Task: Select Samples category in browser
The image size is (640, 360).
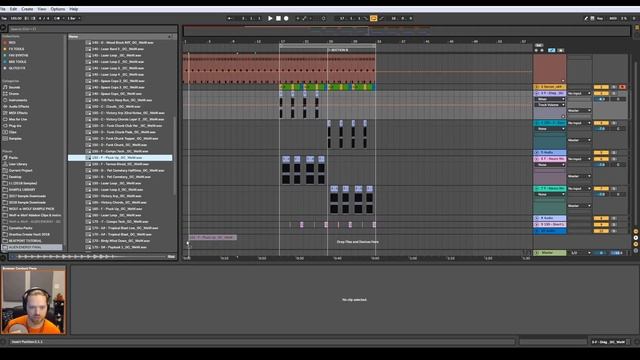Action: tap(15, 138)
